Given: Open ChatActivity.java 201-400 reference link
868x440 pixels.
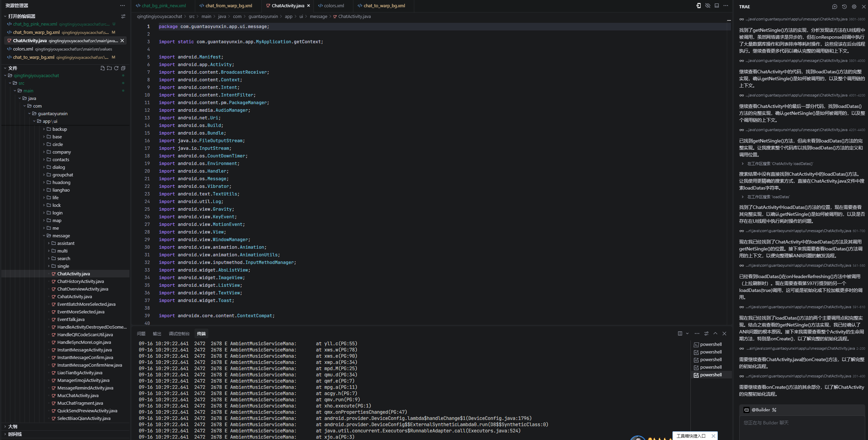Looking at the screenshot, I should pyautogui.click(x=802, y=376).
